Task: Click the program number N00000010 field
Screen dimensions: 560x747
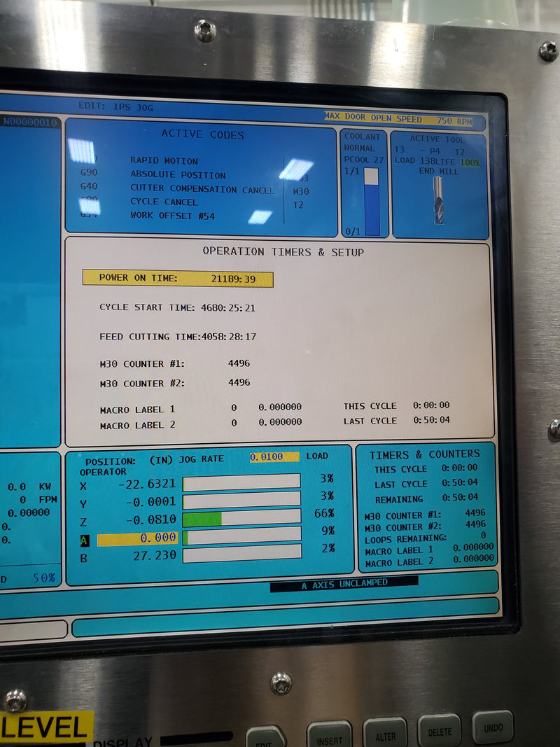Action: pos(30,123)
